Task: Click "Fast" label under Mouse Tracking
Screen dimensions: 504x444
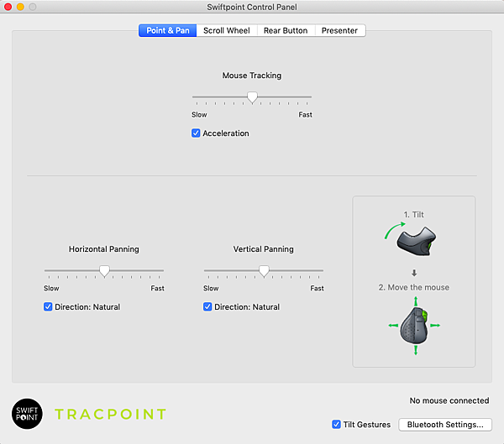Action: click(x=305, y=115)
